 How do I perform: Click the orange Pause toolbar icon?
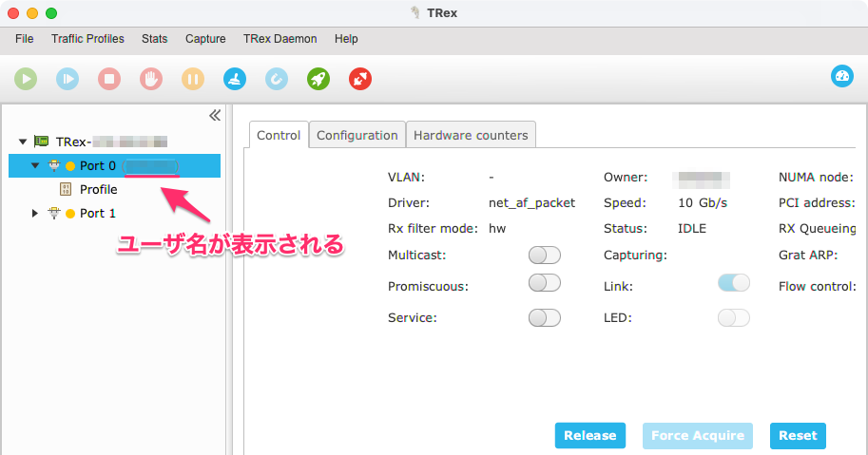(x=193, y=79)
